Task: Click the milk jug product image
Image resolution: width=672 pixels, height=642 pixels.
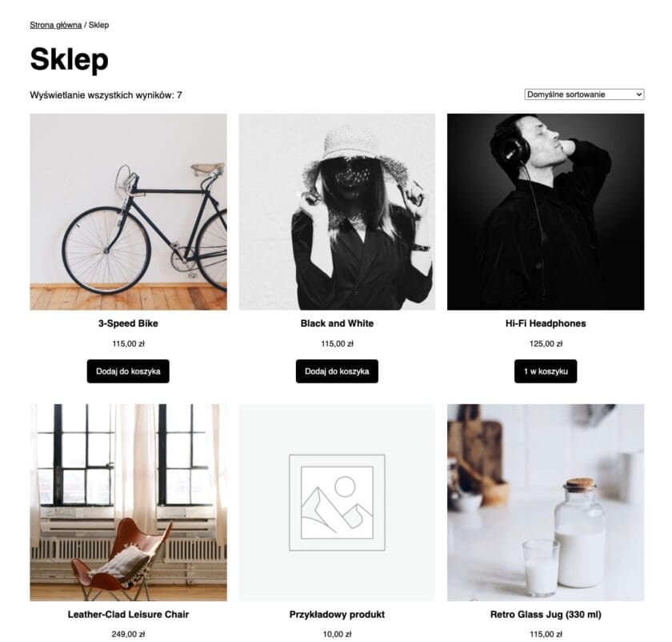Action: click(547, 504)
